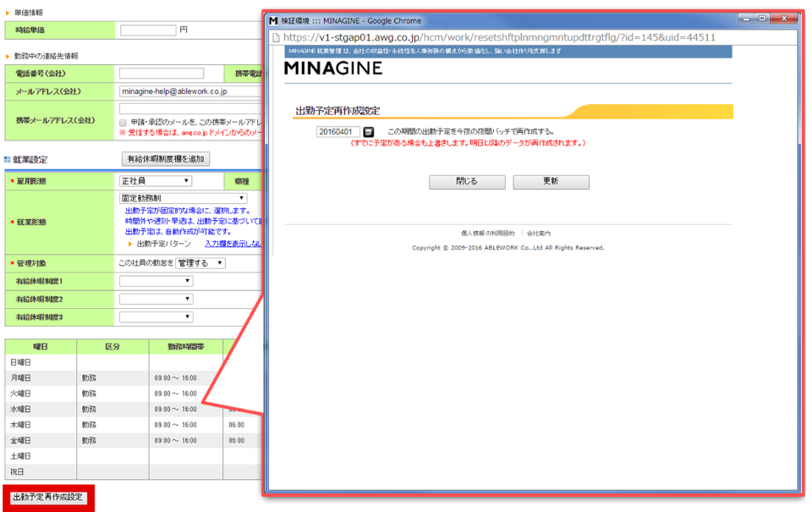Viewport: 812px width, 512px height.
Task: Click the 区分 column header
Action: 112,347
